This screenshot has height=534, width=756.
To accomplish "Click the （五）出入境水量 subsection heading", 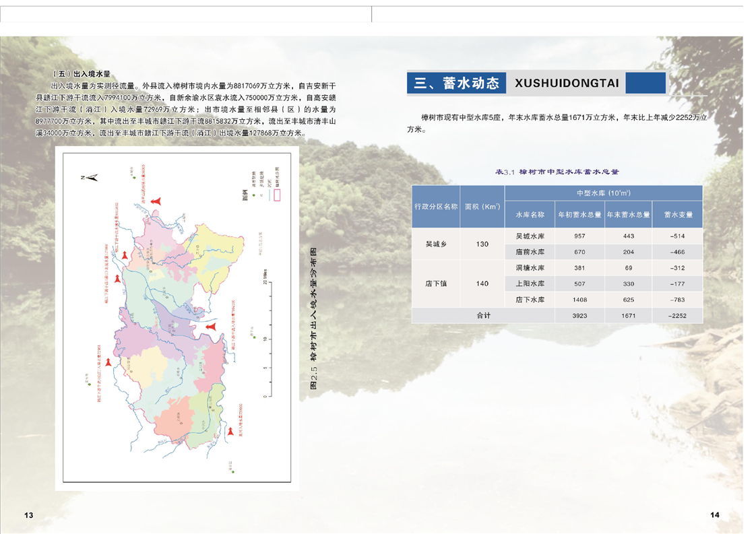I will (81, 73).
